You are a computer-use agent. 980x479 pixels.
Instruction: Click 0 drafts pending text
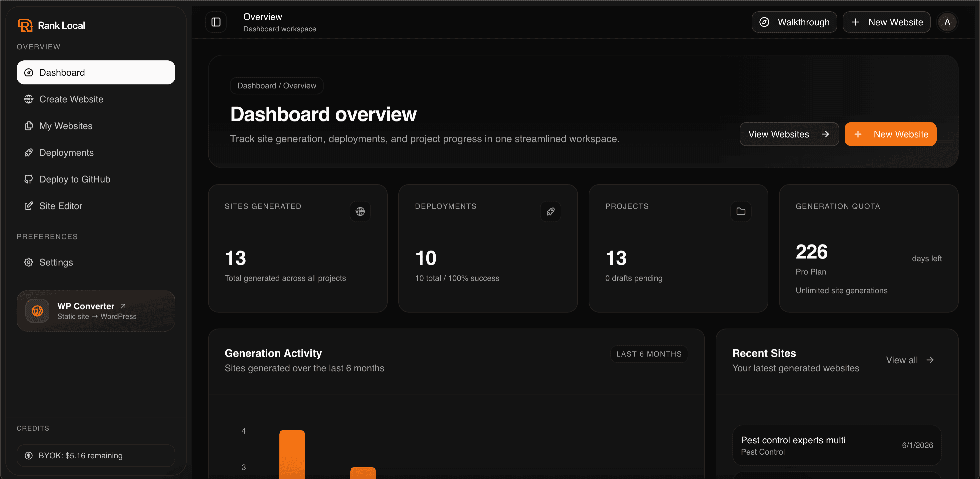(634, 278)
